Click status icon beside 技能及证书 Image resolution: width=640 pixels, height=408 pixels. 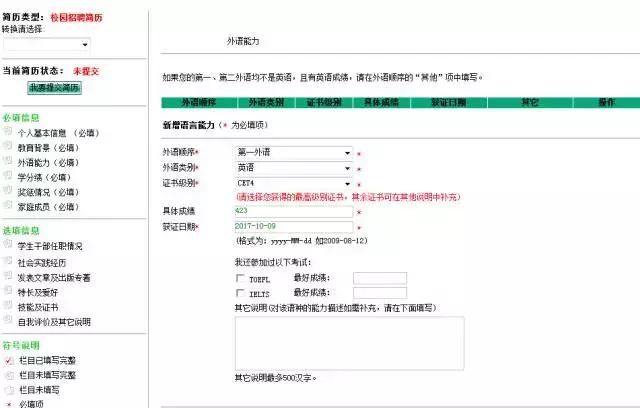point(7,305)
